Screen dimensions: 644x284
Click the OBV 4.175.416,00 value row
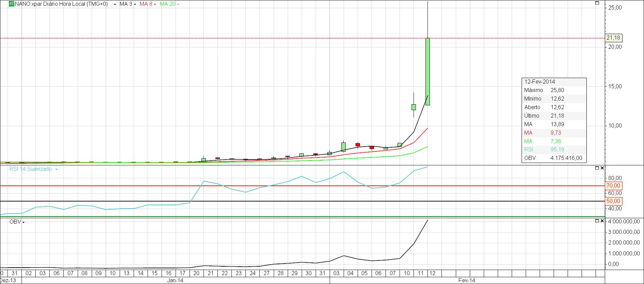554,158
